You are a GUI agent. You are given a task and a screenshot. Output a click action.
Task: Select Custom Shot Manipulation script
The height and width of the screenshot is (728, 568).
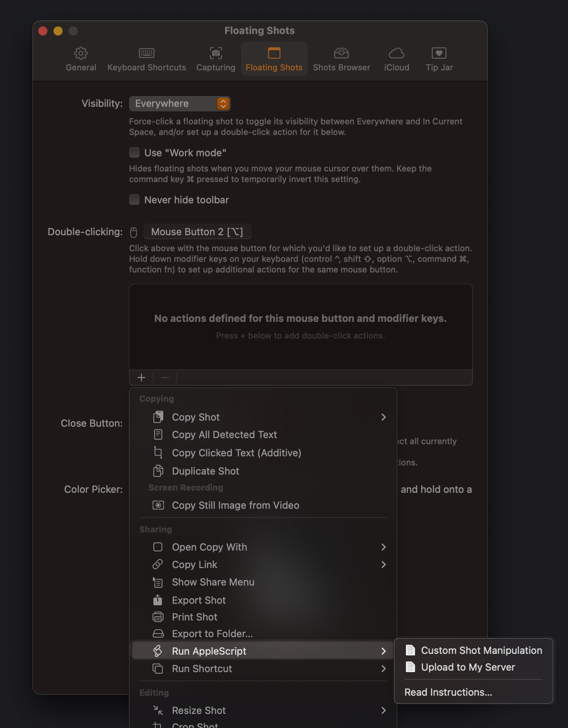(x=473, y=650)
